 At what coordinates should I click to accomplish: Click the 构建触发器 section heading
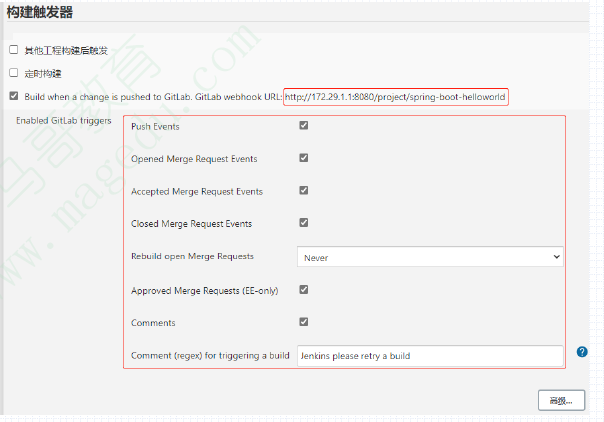pos(40,12)
